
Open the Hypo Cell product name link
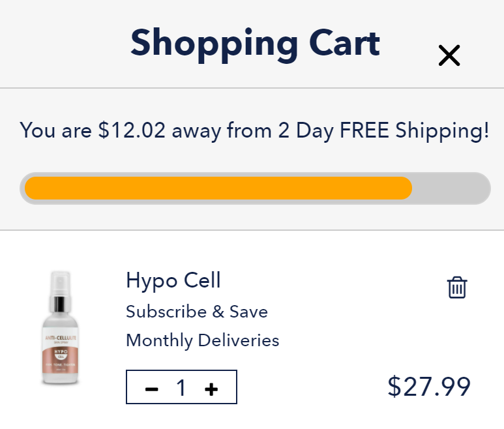pyautogui.click(x=173, y=280)
